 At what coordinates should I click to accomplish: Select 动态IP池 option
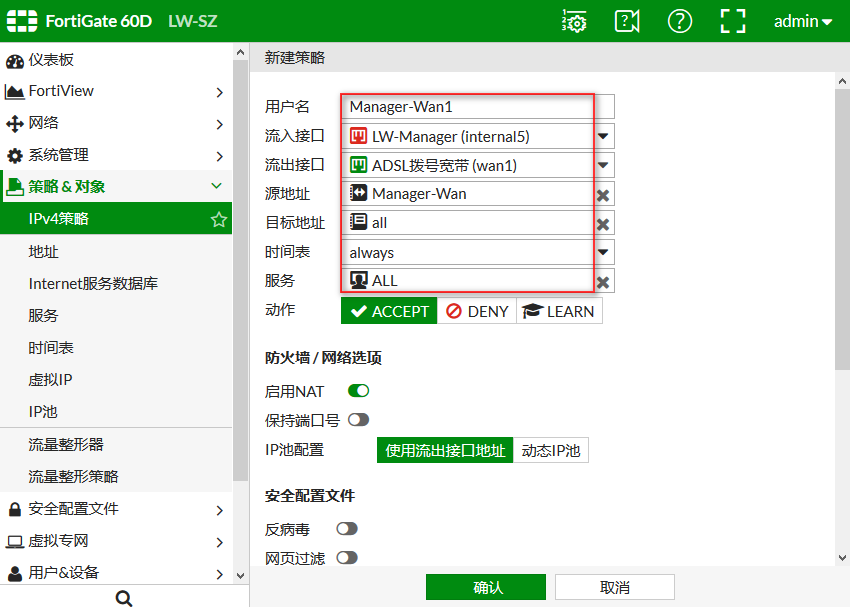click(x=551, y=450)
